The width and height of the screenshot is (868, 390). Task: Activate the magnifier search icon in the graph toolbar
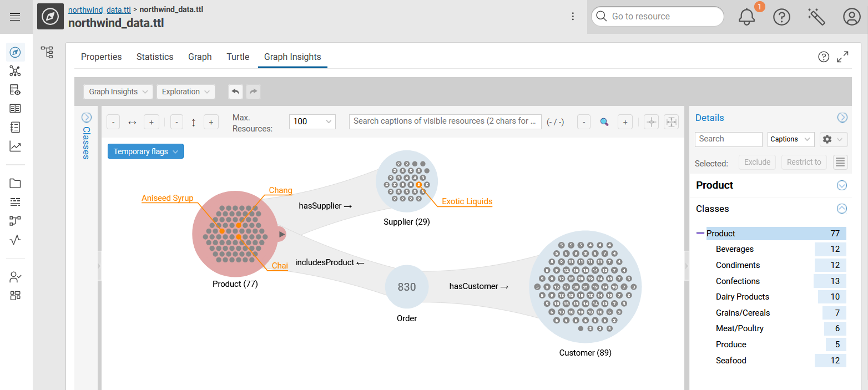[x=604, y=121]
